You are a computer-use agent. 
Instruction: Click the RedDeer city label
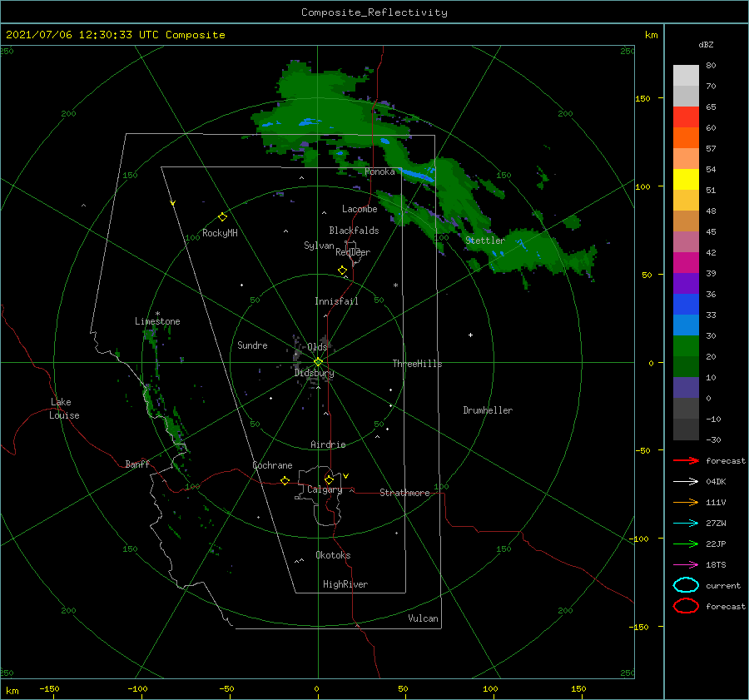click(x=353, y=252)
